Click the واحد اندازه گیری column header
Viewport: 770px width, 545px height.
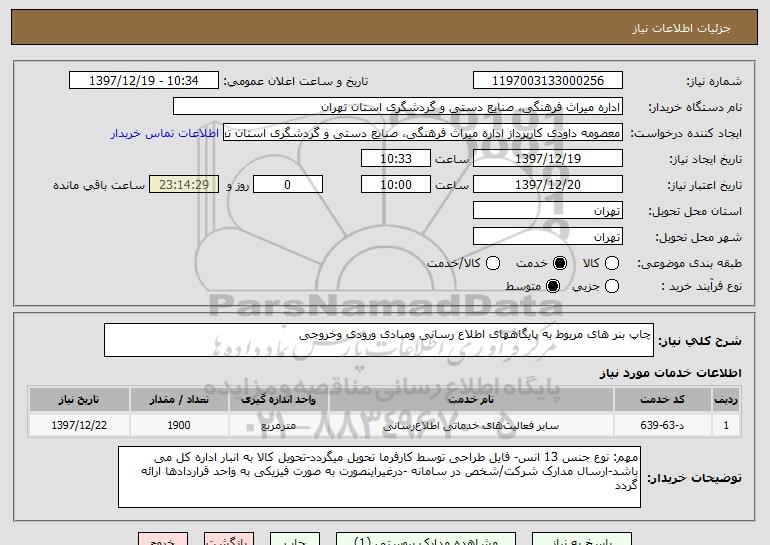tap(278, 400)
